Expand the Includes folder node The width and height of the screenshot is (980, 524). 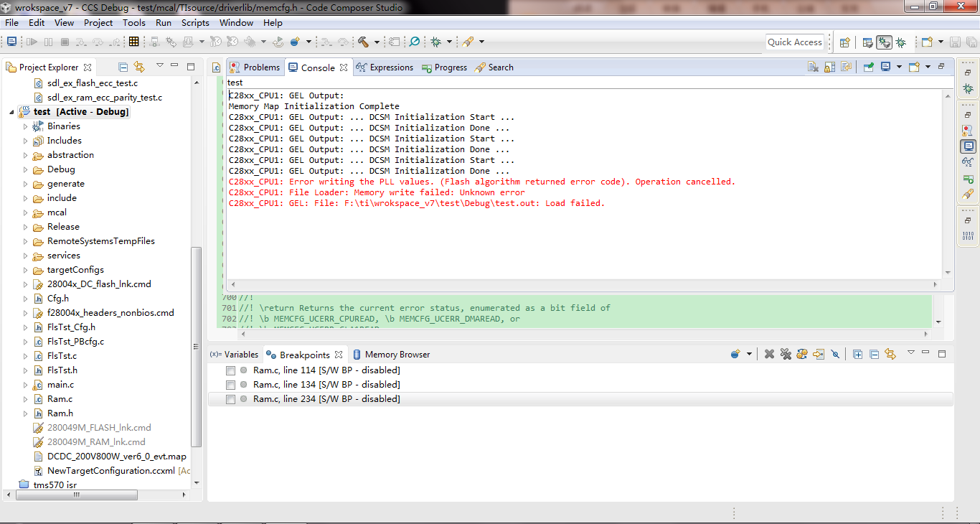point(25,141)
